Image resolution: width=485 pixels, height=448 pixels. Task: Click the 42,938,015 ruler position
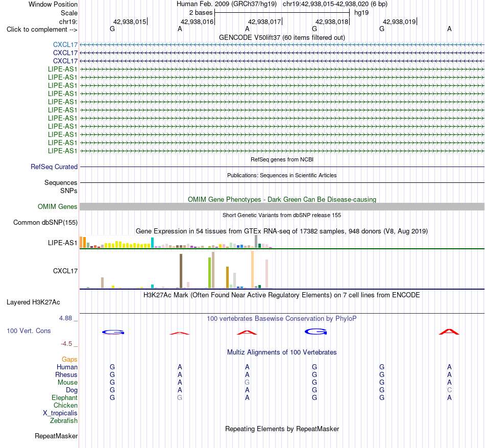130,21
